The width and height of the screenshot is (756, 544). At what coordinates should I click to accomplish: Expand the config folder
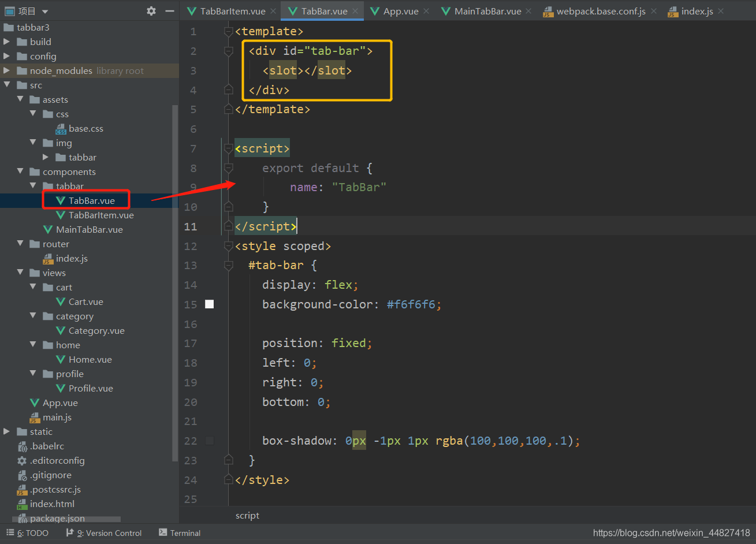7,56
